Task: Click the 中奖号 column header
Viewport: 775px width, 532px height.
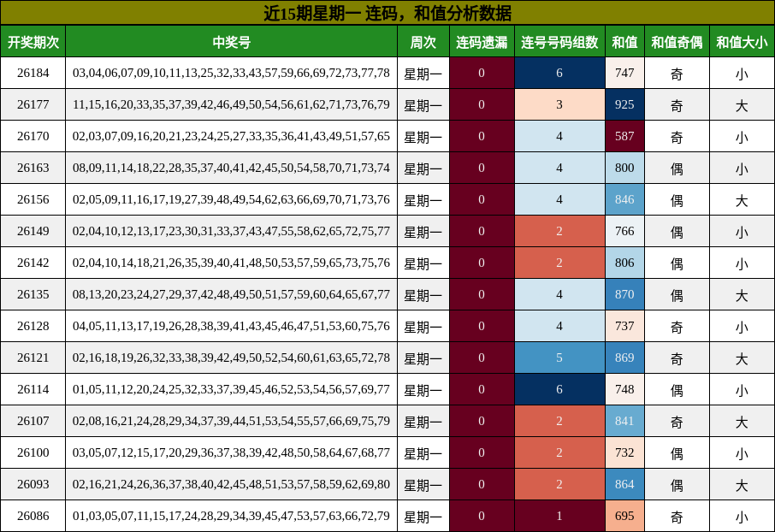Action: click(x=231, y=42)
